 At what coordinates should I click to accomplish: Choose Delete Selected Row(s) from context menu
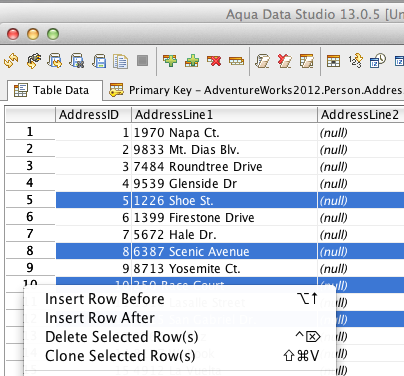click(x=180, y=337)
